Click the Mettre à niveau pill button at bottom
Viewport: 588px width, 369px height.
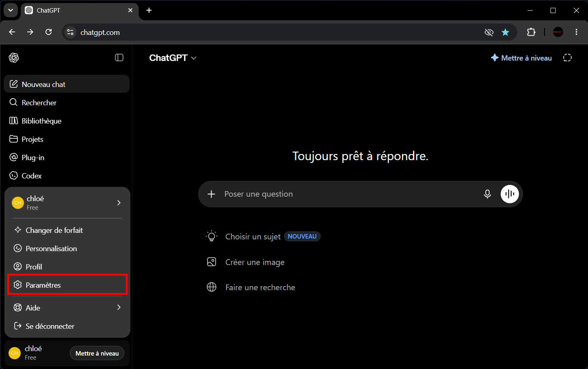point(97,353)
